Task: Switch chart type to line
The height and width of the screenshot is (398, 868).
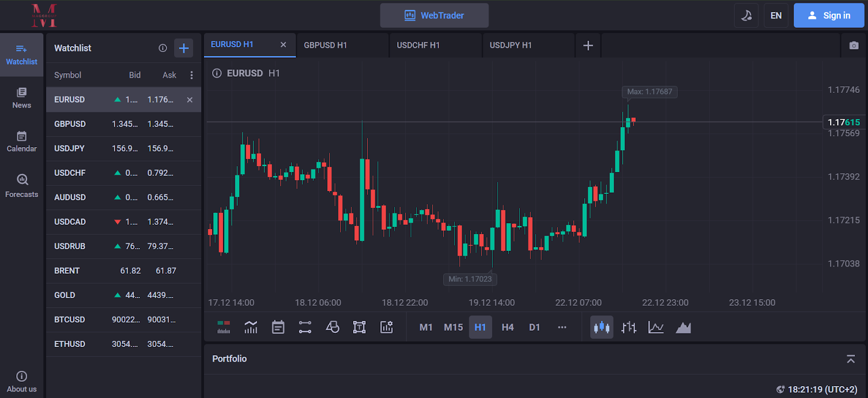Action: [x=656, y=327]
